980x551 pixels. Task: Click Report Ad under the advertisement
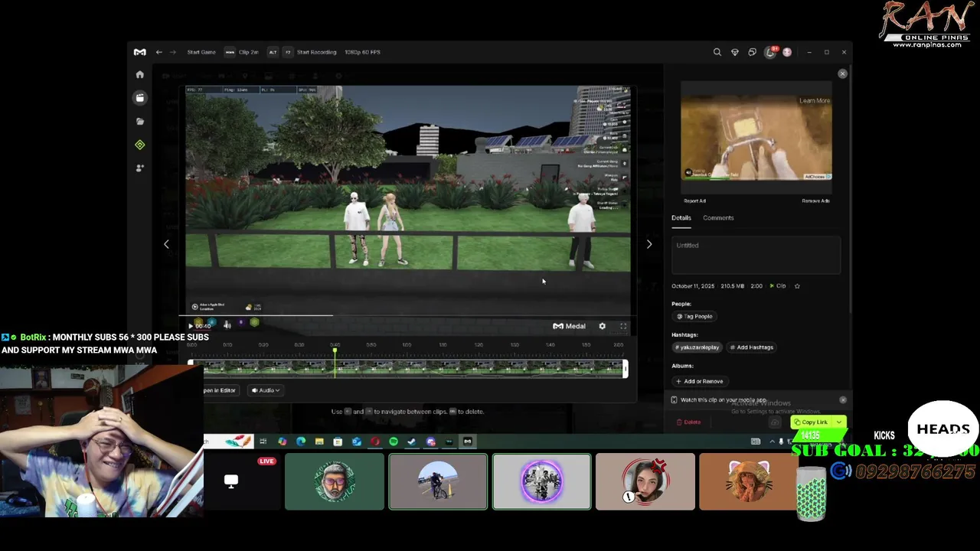[694, 201]
